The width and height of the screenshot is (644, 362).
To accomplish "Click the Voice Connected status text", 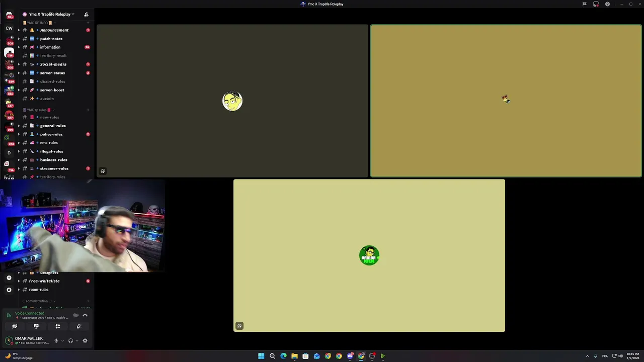I will 30,313.
